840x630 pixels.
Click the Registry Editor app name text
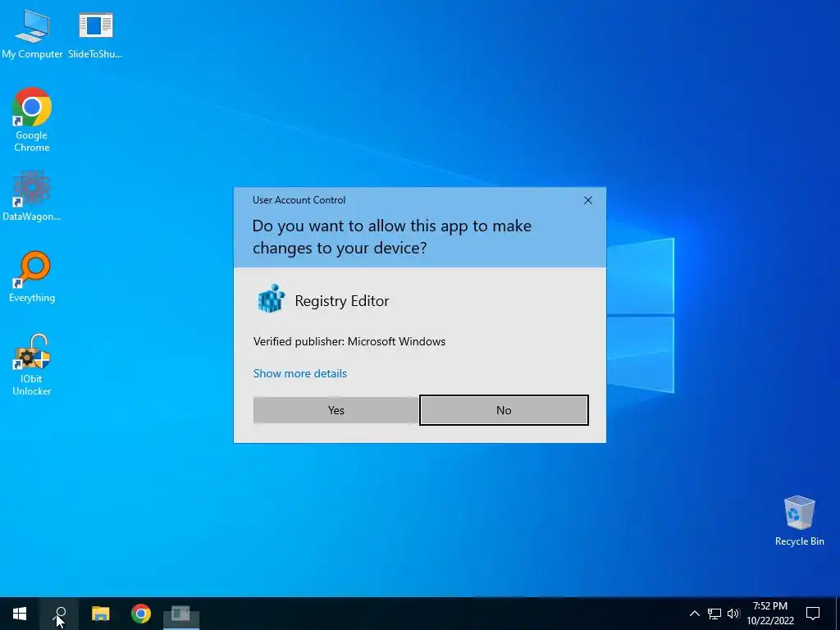point(342,301)
